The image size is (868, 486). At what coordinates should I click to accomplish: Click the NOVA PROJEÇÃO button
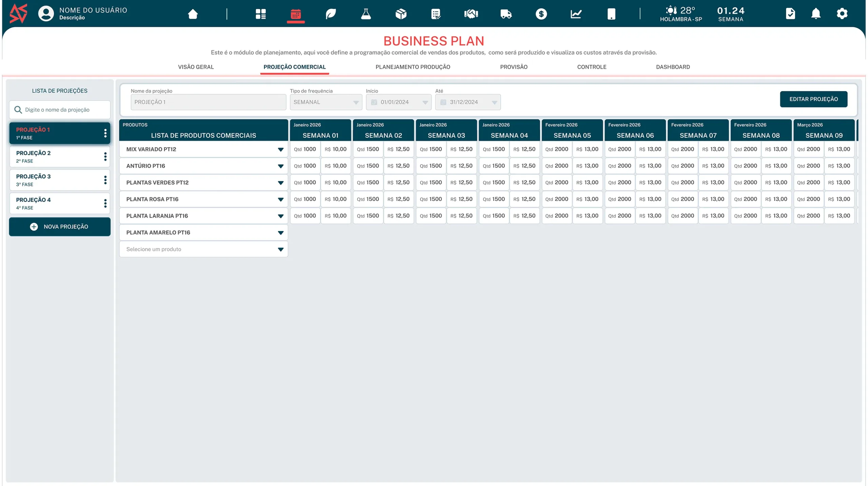pyautogui.click(x=59, y=227)
